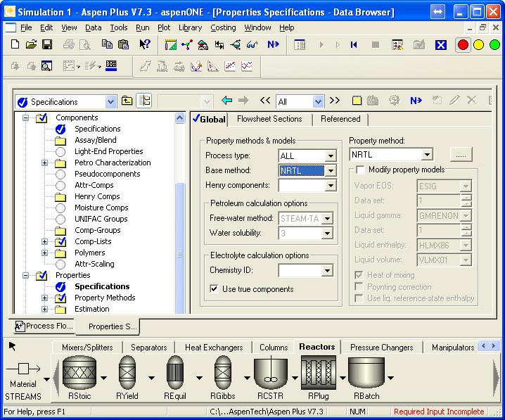Click the green status circle button
The width and height of the screenshot is (505, 420).
coord(494,45)
